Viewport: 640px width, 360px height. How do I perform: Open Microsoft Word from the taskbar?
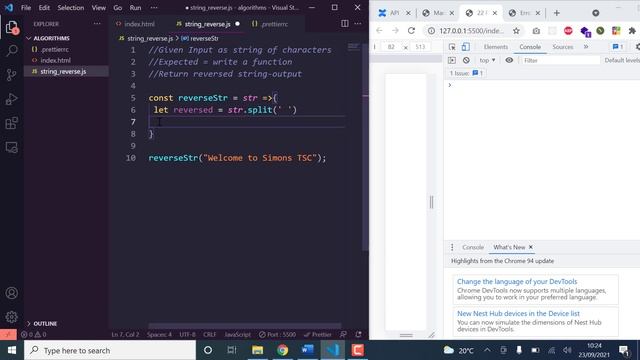[x=307, y=350]
